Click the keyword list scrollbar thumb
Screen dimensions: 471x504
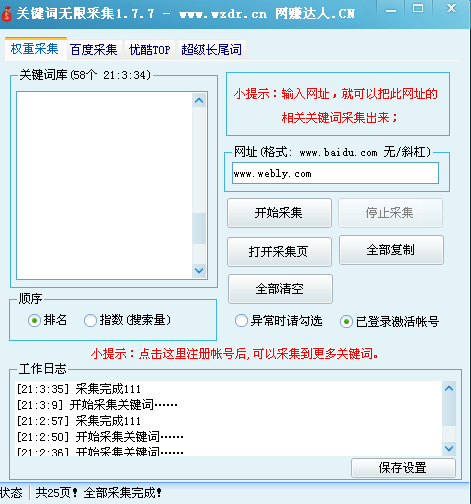199,229
